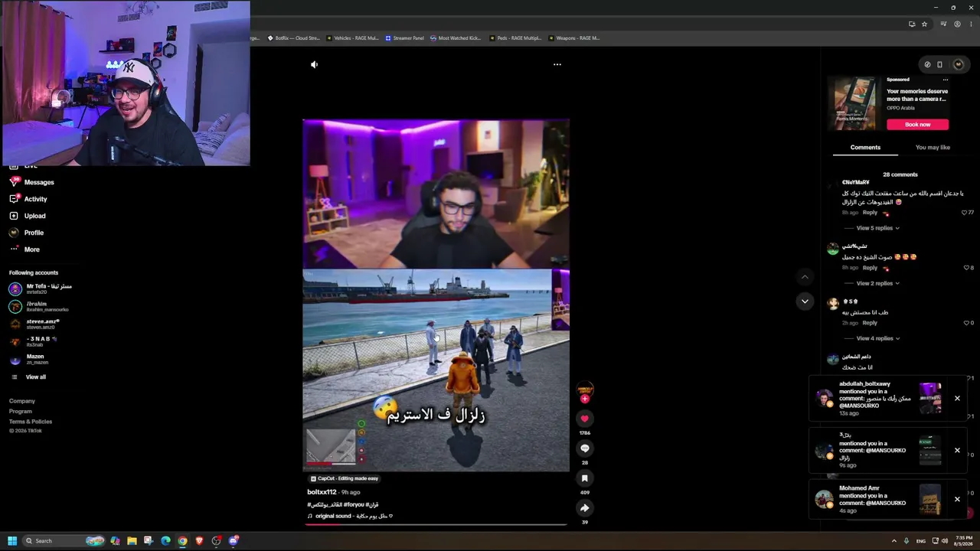980x551 pixels.
Task: Bookmark the video to favorites
Action: click(x=585, y=478)
